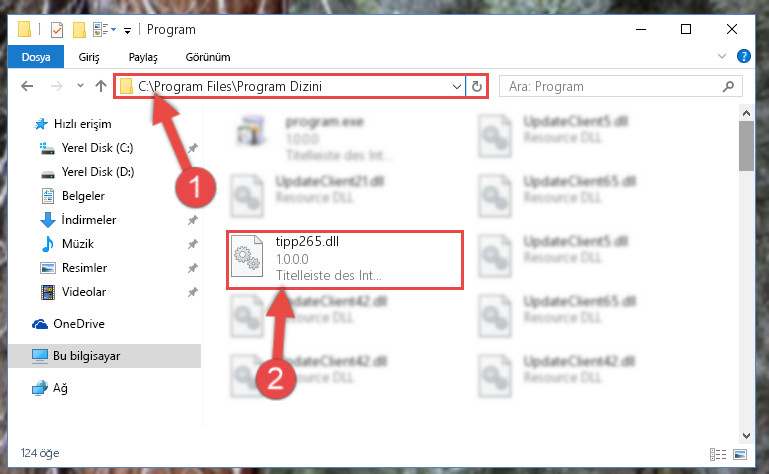Open the help question mark icon

coord(743,56)
